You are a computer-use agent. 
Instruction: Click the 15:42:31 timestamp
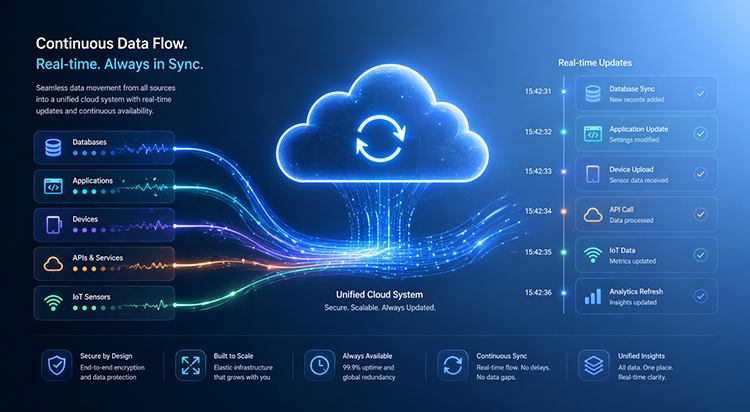tap(538, 91)
